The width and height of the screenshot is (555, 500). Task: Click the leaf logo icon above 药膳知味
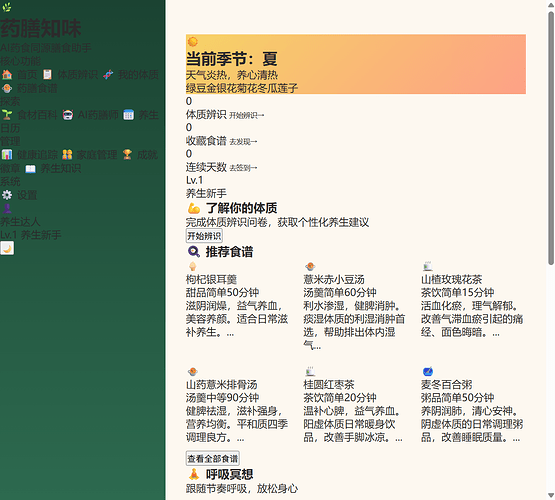pyautogui.click(x=6, y=7)
